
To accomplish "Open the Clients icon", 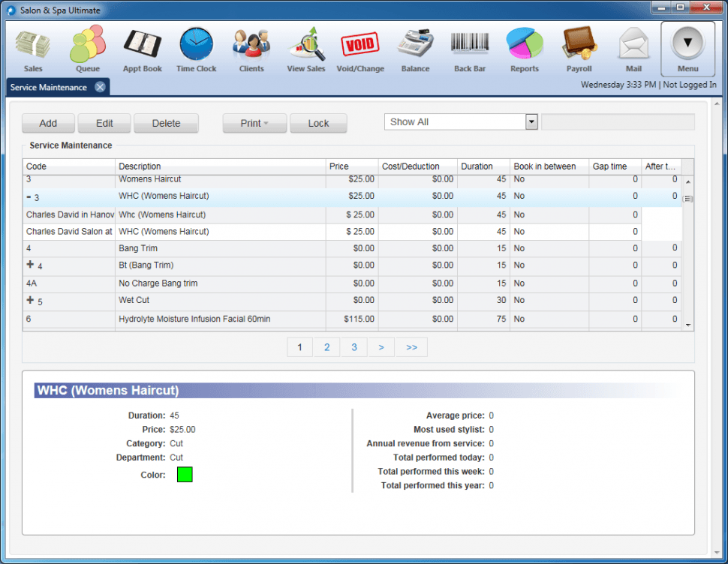I will 251,45.
